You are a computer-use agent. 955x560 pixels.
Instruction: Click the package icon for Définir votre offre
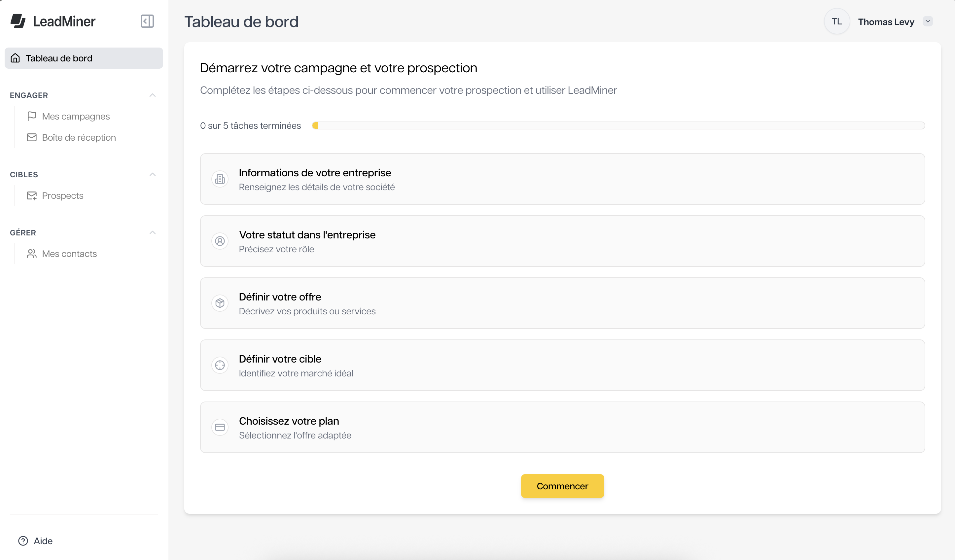pyautogui.click(x=220, y=303)
